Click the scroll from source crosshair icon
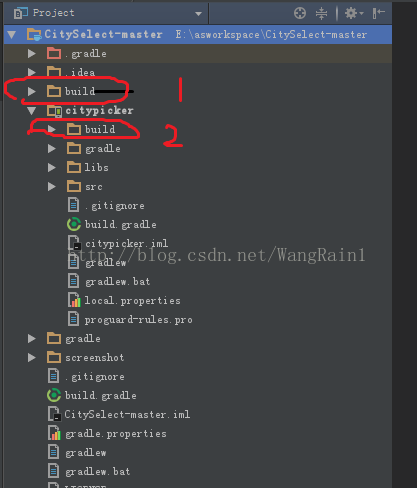Viewport: 417px width, 488px height. 300,13
